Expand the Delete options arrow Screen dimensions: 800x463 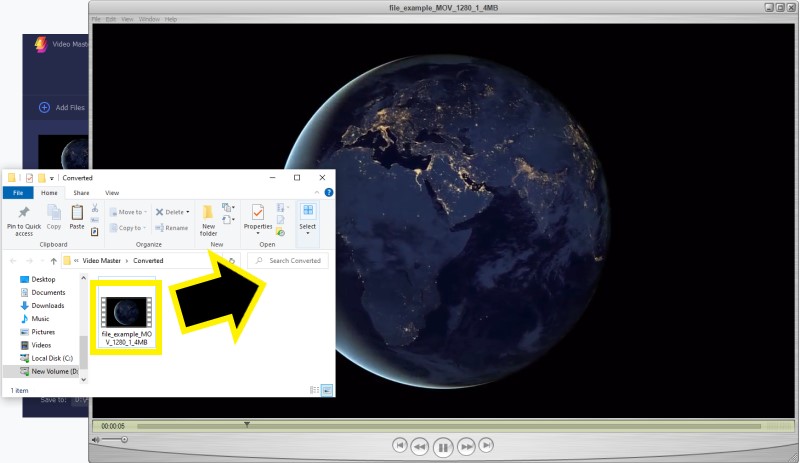click(x=188, y=212)
